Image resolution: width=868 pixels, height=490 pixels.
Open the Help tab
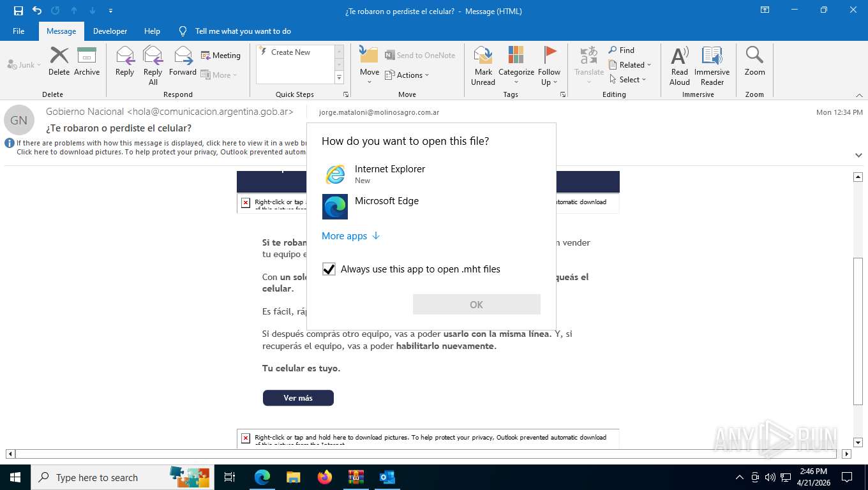tap(152, 31)
